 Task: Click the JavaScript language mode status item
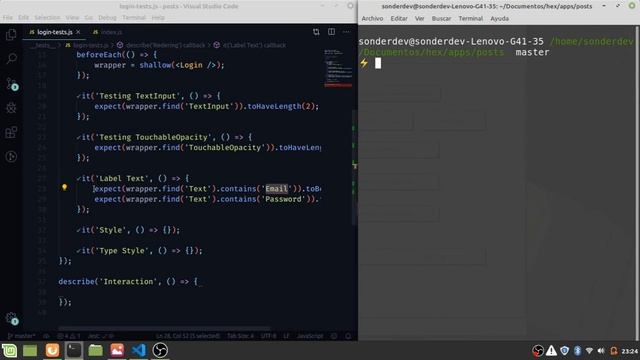310,336
